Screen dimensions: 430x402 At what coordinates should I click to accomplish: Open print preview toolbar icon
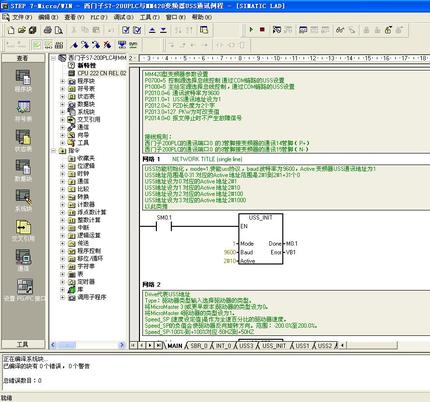point(59,30)
